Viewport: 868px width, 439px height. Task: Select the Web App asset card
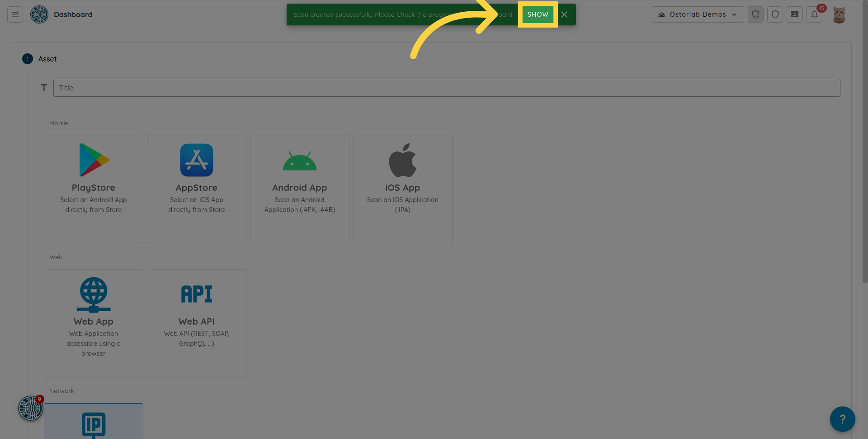pos(94,323)
